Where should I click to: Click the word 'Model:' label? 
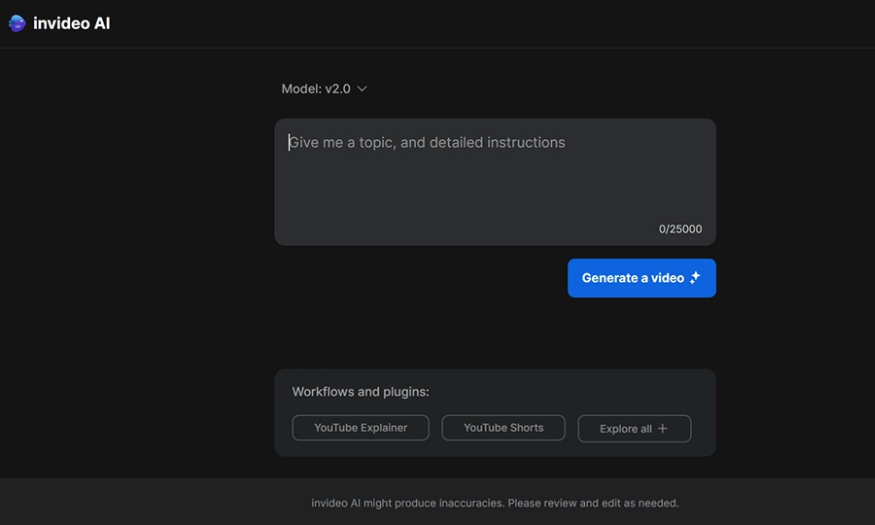[301, 89]
